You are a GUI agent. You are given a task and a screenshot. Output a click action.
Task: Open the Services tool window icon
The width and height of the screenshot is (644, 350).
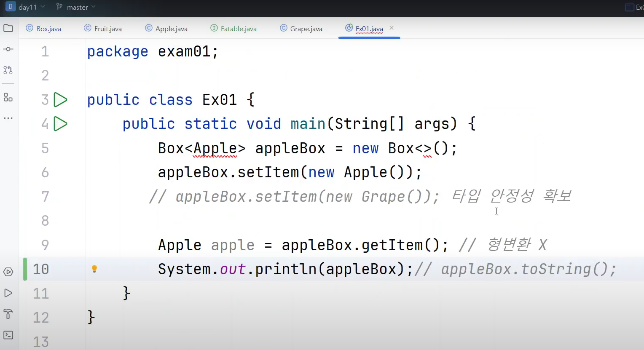coord(8,272)
